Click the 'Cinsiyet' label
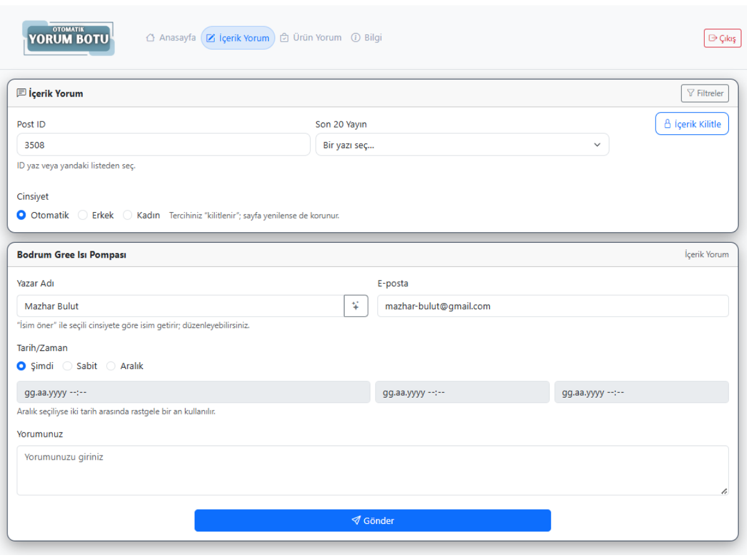The height and width of the screenshot is (560, 747). click(32, 197)
